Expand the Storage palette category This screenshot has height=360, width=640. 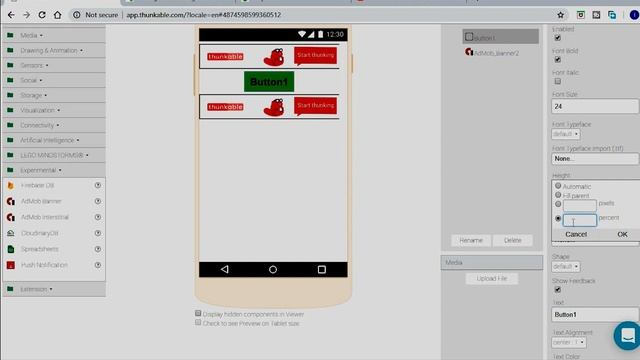coord(54,95)
